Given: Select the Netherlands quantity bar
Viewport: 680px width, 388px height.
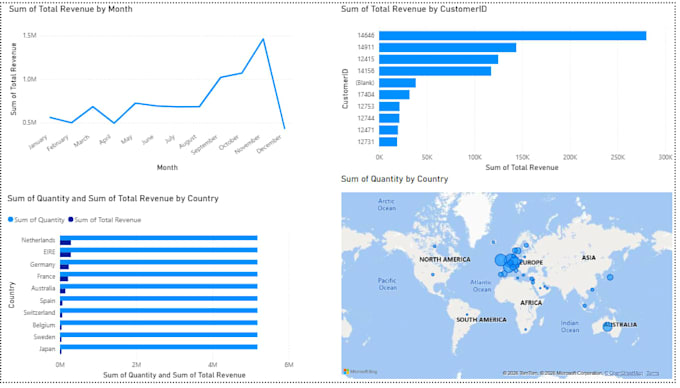Looking at the screenshot, I should click(159, 238).
